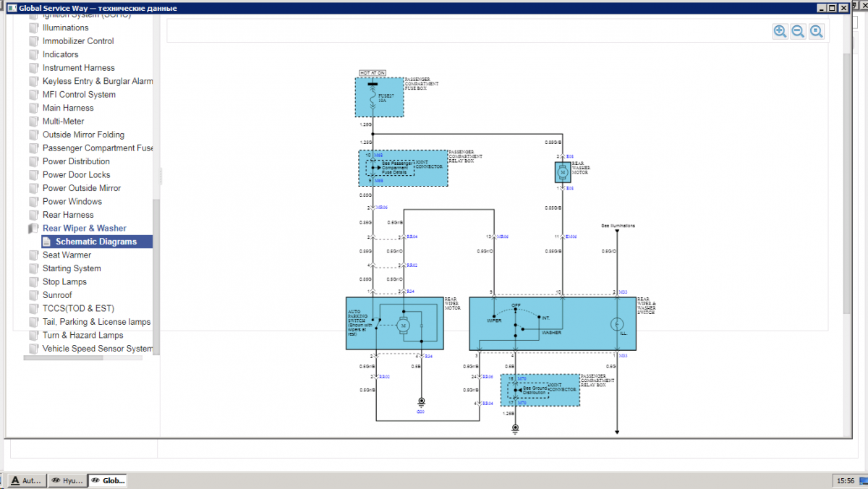Viewport: 868px width, 489px height.
Task: Click the page icon beside Schematic Diagrams
Action: [47, 242]
